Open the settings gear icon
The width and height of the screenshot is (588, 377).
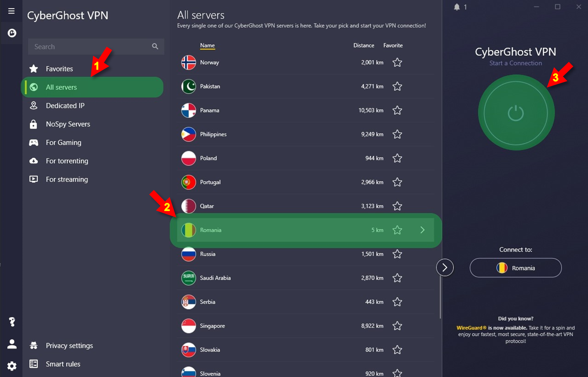coord(12,366)
